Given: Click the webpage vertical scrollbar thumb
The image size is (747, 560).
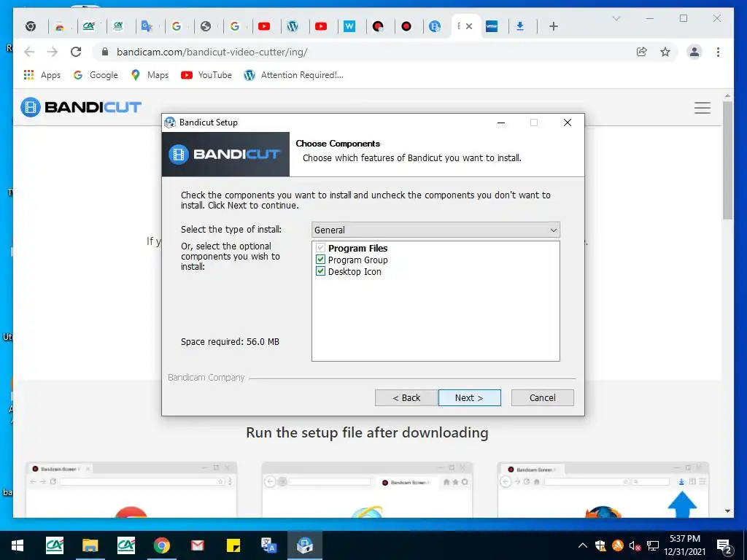Looking at the screenshot, I should 727,160.
